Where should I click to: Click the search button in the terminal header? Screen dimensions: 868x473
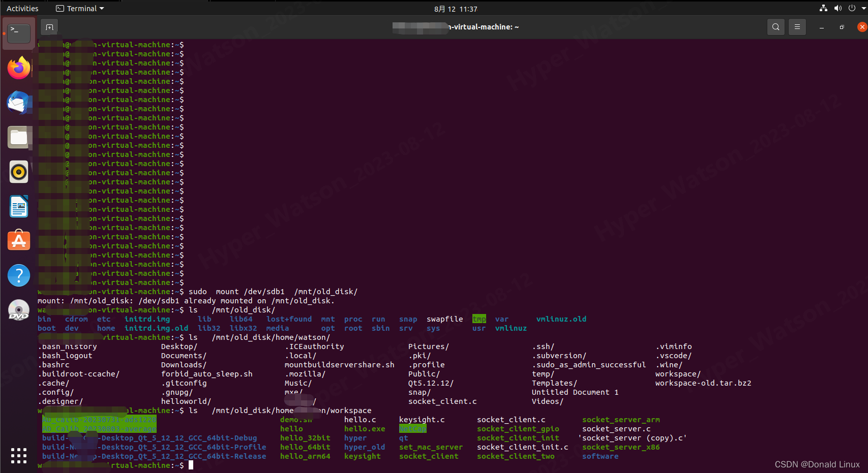(x=775, y=27)
